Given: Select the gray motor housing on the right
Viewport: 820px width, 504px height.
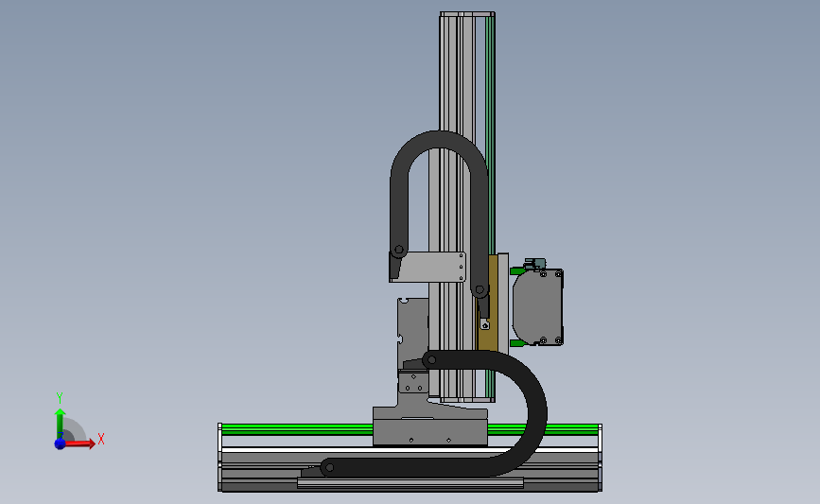Looking at the screenshot, I should click(x=538, y=307).
